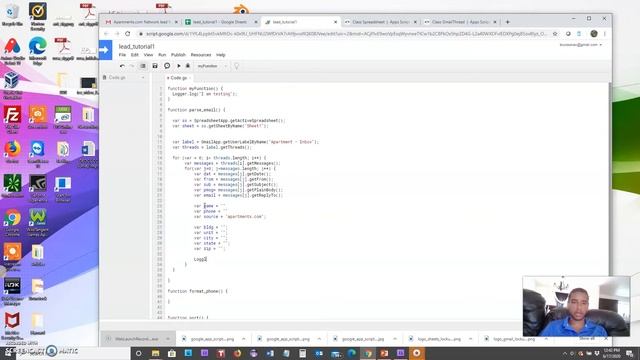Expand first google_app_script png download options

[244, 339]
